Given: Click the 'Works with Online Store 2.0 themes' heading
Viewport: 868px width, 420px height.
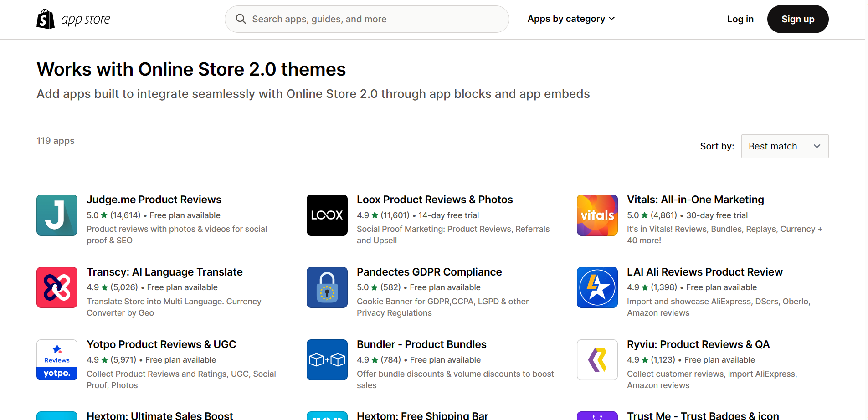Looking at the screenshot, I should click(191, 69).
